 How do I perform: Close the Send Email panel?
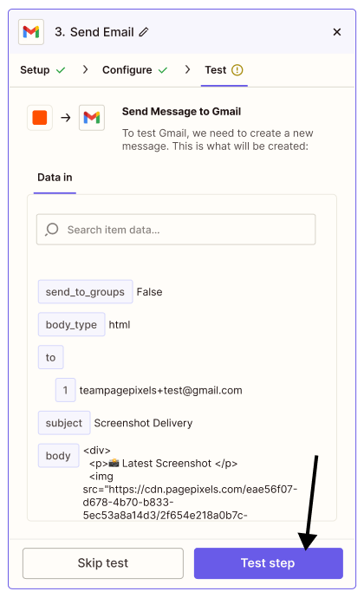(x=336, y=32)
